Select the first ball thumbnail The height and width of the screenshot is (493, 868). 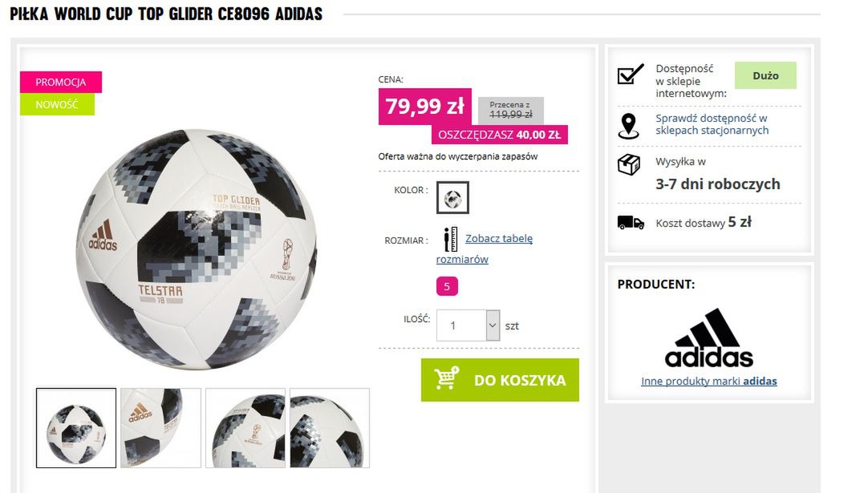pyautogui.click(x=76, y=428)
